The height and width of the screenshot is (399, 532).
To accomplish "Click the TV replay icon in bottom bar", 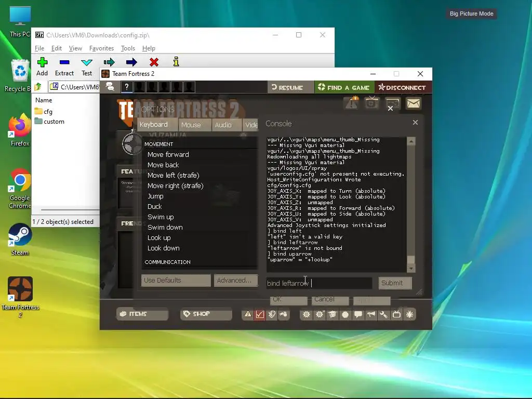I will (x=396, y=314).
